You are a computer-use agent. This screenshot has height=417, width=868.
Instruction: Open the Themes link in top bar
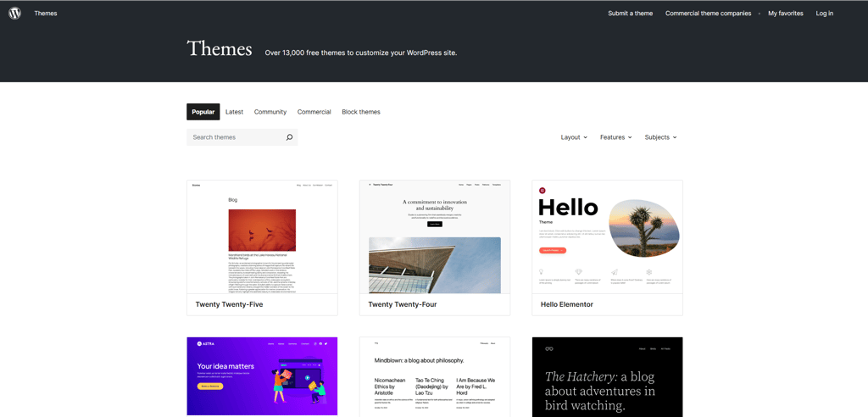click(46, 14)
